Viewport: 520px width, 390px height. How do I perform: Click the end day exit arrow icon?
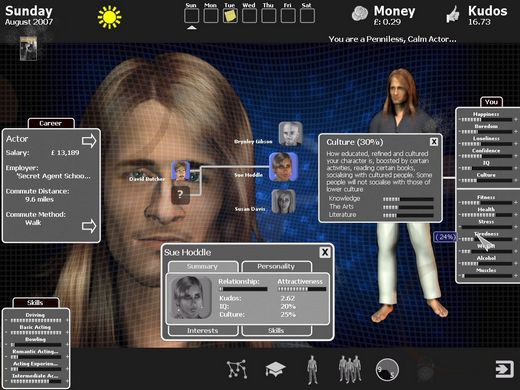(x=504, y=369)
